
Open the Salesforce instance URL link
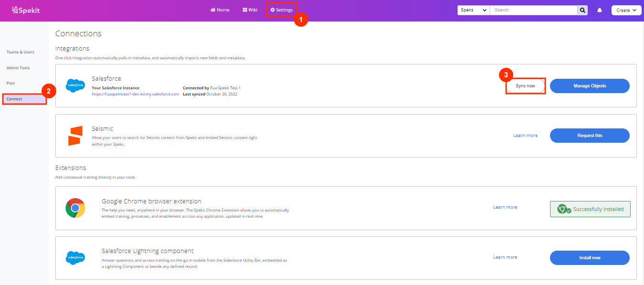coord(135,94)
